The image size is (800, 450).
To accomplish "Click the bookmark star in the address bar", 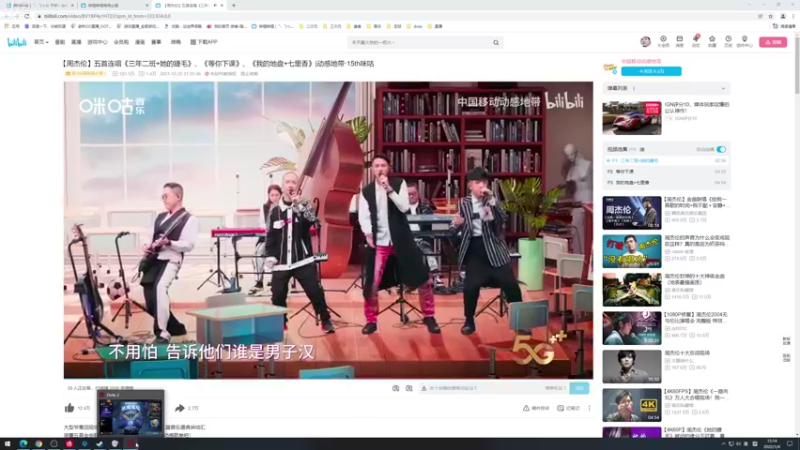I will [x=770, y=16].
